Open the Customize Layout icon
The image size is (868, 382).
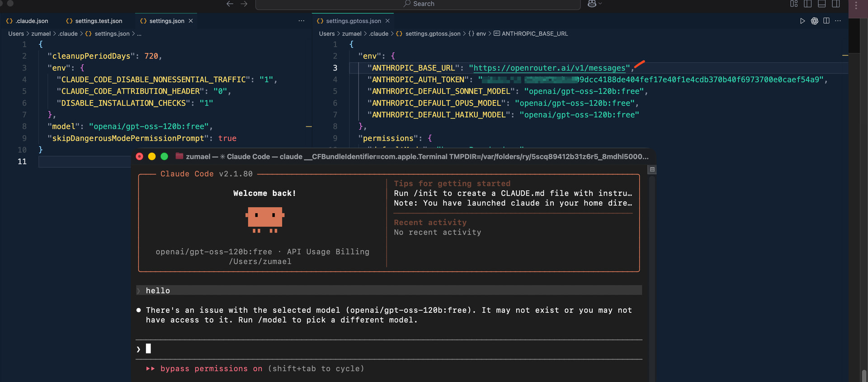tap(794, 4)
